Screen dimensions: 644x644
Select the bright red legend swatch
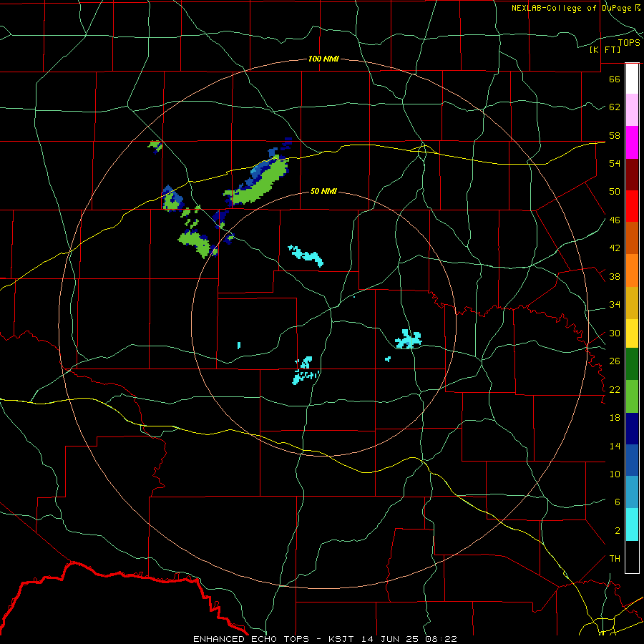[x=632, y=206]
